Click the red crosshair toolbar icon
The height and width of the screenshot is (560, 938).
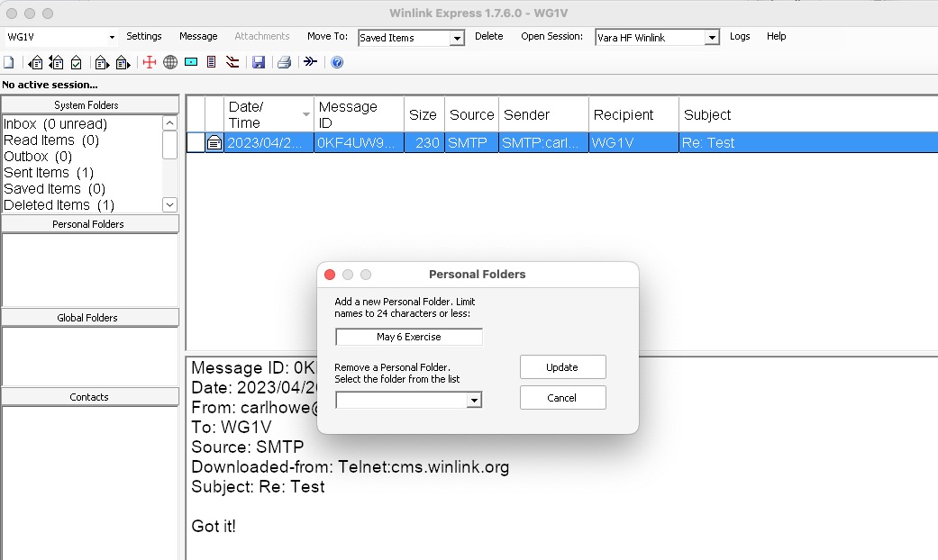pyautogui.click(x=150, y=62)
